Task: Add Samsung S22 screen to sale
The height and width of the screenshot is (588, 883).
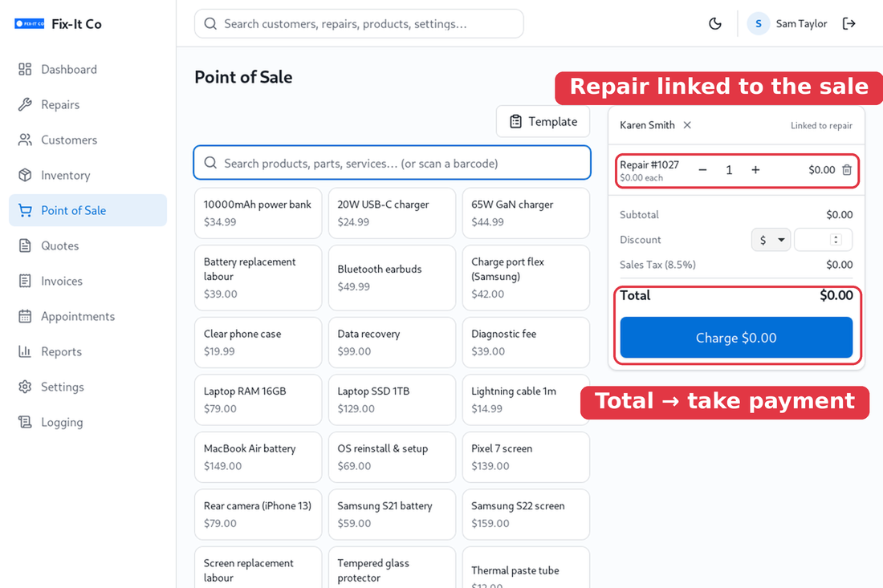Action: pos(526,515)
